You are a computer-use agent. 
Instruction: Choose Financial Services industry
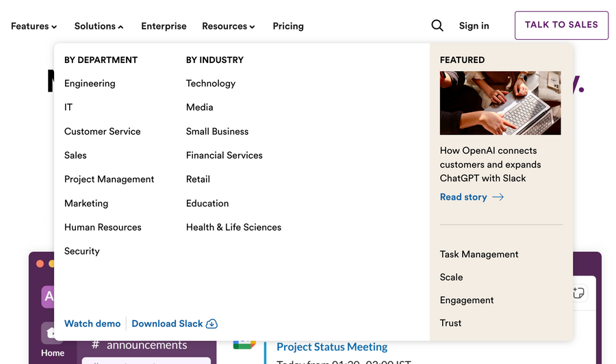[x=224, y=155]
